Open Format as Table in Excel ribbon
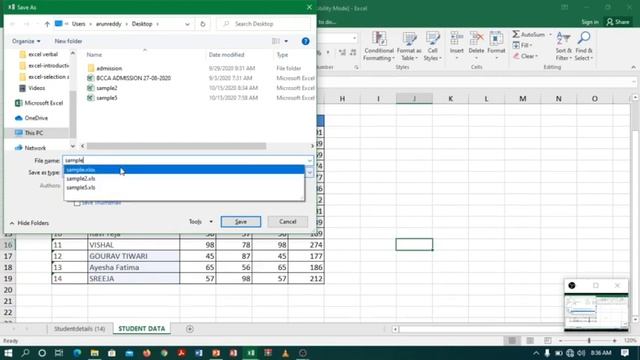 [409, 47]
